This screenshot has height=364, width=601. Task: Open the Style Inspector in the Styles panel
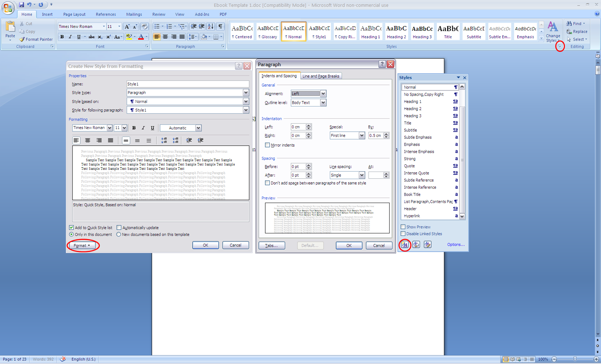click(416, 244)
